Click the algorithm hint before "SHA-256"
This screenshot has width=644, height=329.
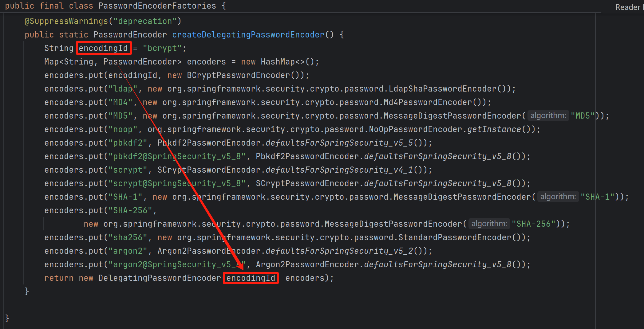click(x=489, y=224)
